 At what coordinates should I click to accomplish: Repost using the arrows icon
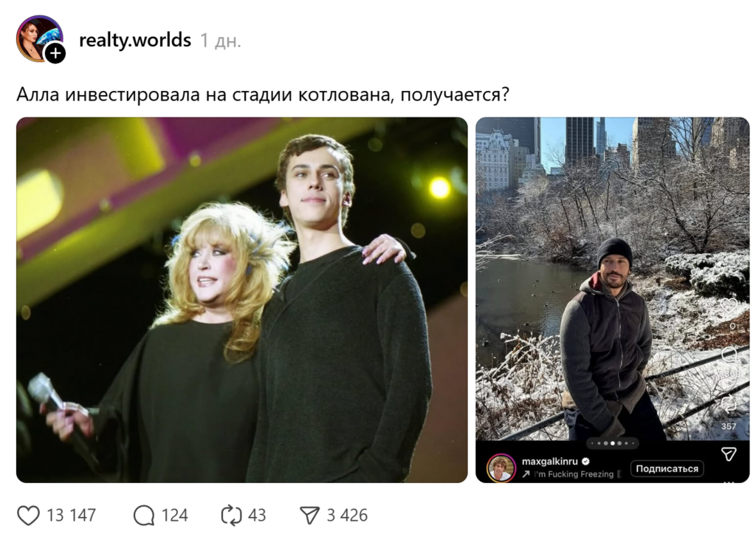231,515
